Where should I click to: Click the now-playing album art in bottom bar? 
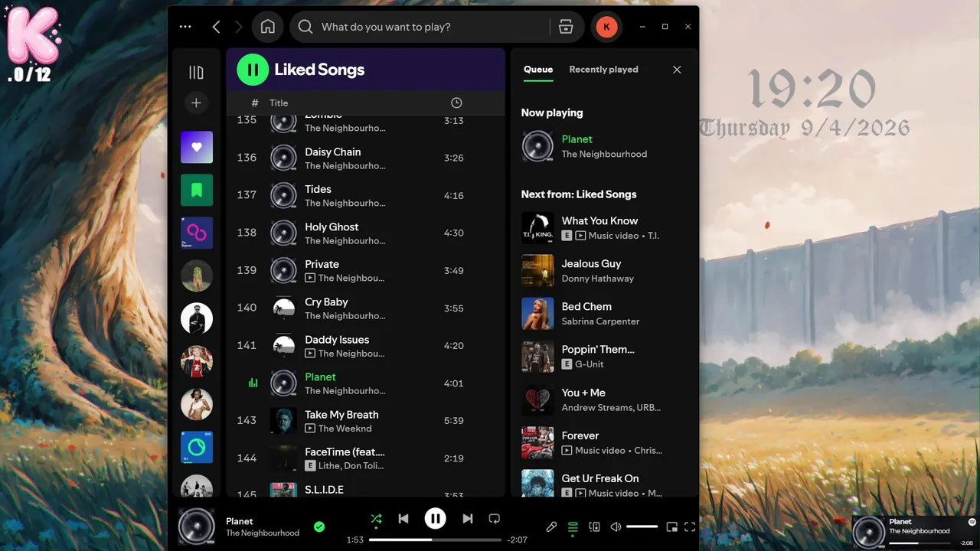(x=197, y=527)
